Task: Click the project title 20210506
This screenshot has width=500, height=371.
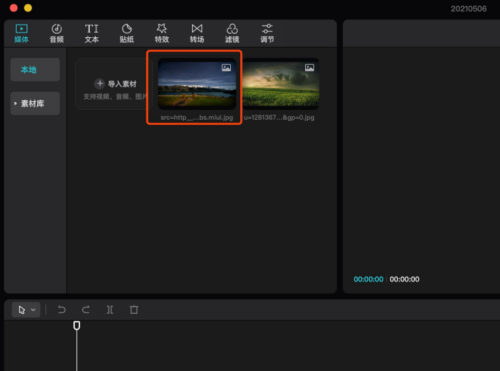Action: point(468,9)
